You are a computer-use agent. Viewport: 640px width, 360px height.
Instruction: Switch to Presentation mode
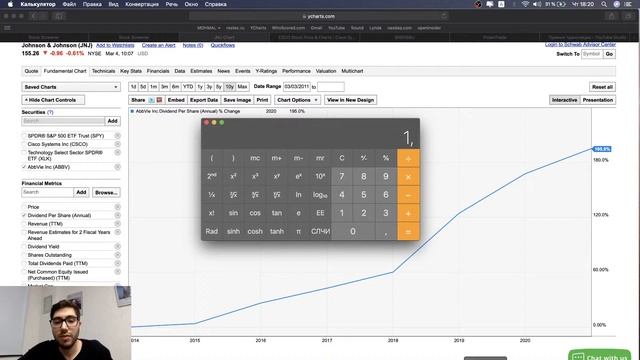point(598,100)
